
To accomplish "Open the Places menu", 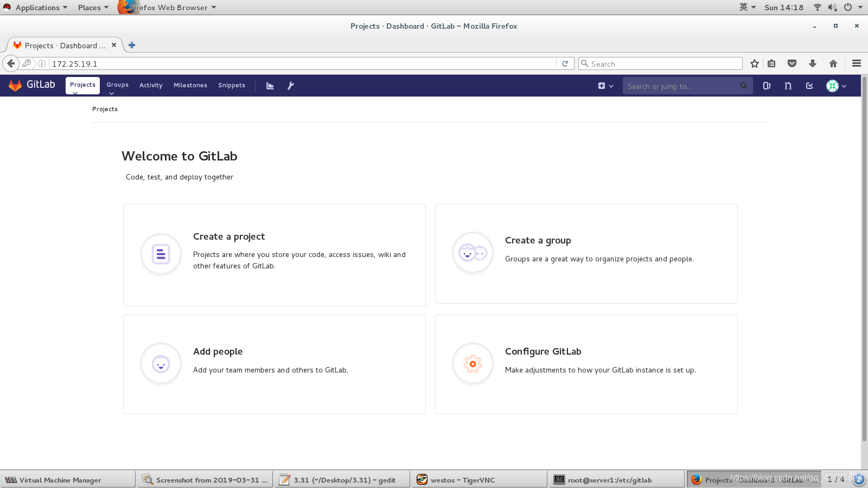I will 93,8.
